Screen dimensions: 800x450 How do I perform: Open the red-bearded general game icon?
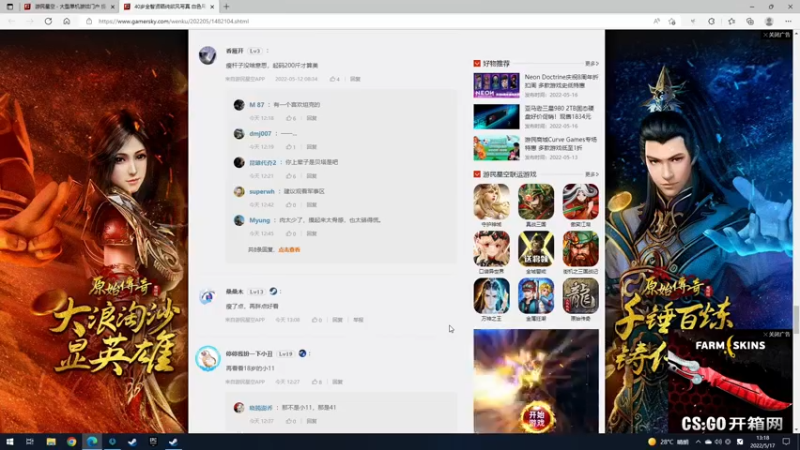tap(581, 249)
